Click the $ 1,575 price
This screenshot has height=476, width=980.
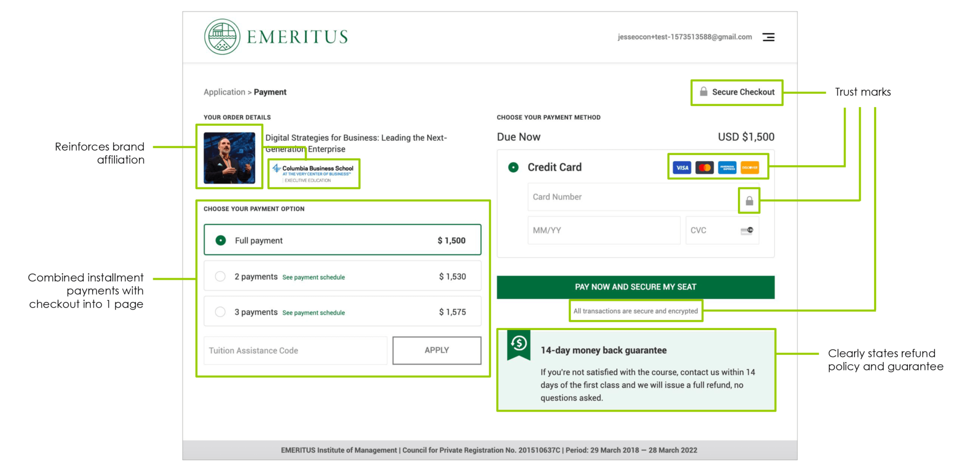452,312
